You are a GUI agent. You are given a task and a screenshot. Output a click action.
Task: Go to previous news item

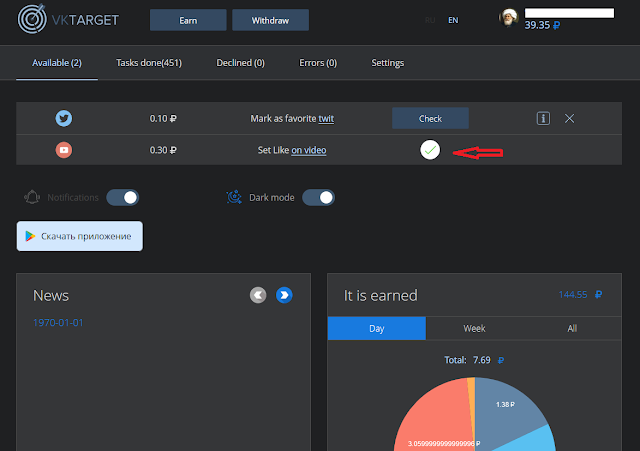(258, 295)
